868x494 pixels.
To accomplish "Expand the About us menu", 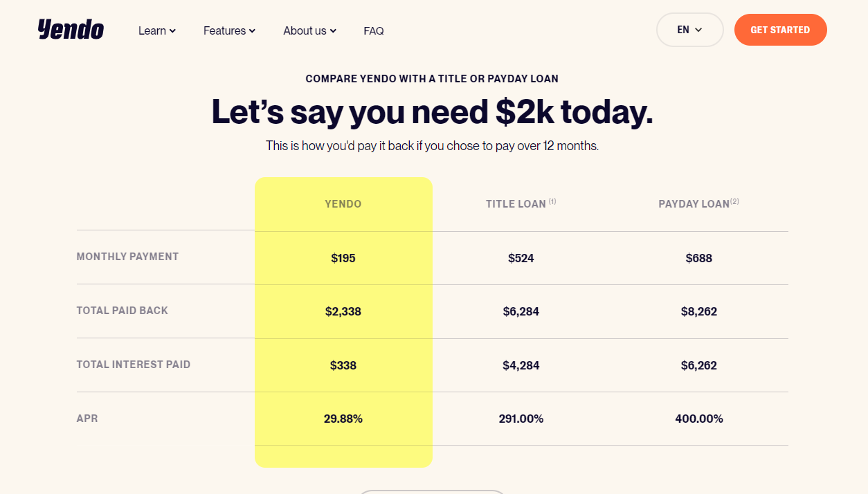I will (x=309, y=30).
